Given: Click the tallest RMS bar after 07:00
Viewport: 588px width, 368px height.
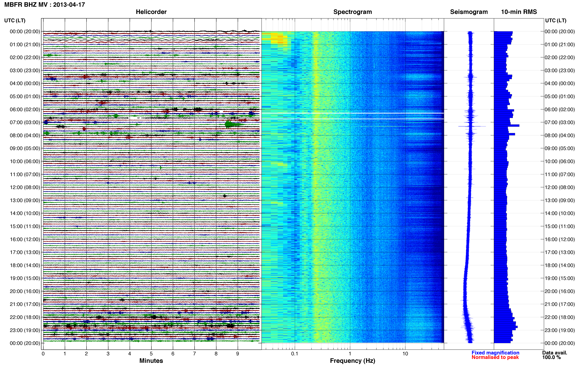Looking at the screenshot, I should click(x=507, y=126).
